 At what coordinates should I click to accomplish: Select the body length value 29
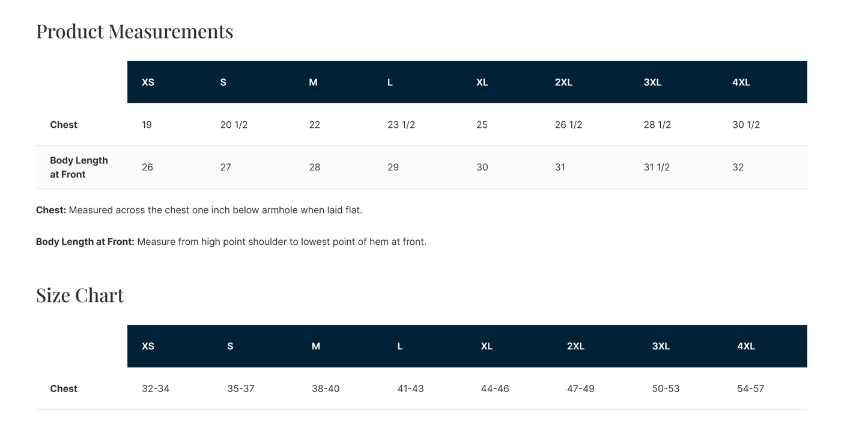(393, 167)
